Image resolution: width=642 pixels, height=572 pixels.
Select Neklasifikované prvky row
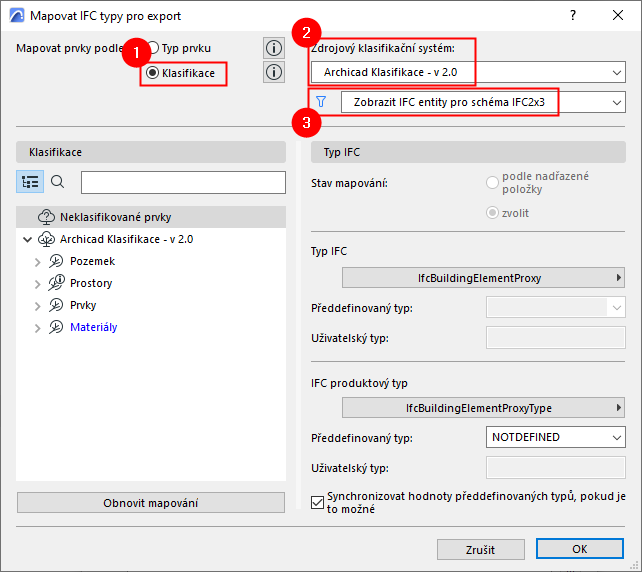click(x=151, y=217)
